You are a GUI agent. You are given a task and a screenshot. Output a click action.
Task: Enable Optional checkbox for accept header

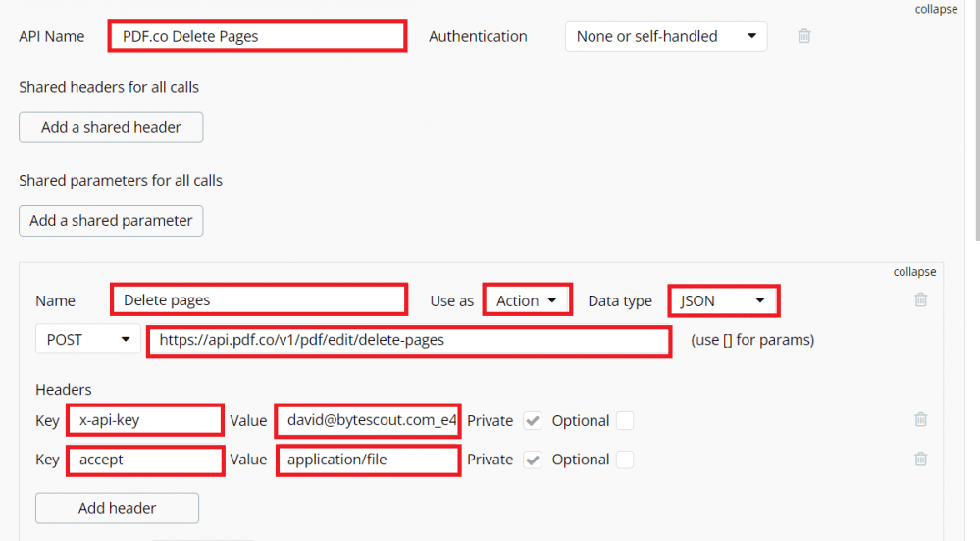[x=624, y=460]
